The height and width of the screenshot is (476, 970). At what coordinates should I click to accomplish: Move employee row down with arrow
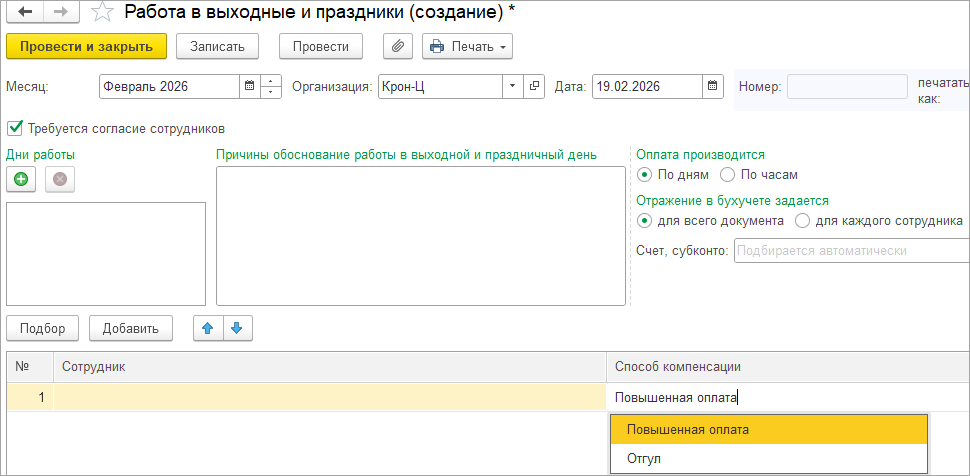click(237, 328)
